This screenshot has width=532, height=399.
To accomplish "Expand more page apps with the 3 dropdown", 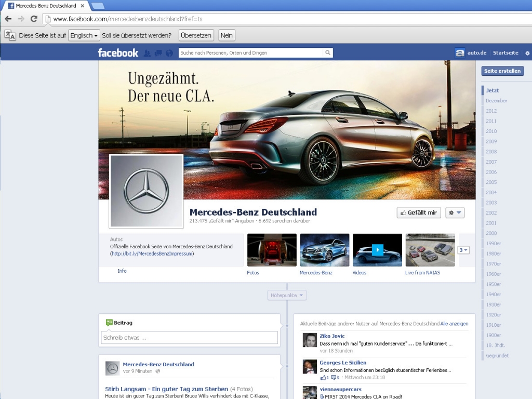I will (x=463, y=250).
